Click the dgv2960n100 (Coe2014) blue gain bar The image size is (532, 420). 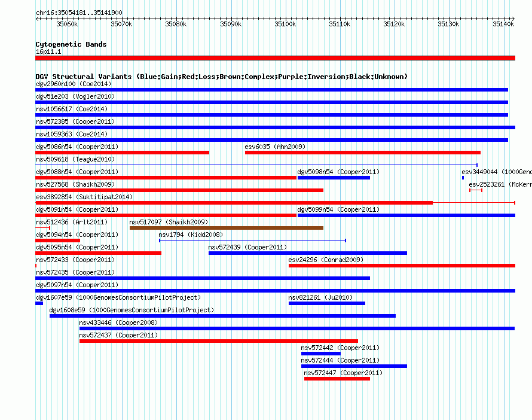pyautogui.click(x=271, y=90)
